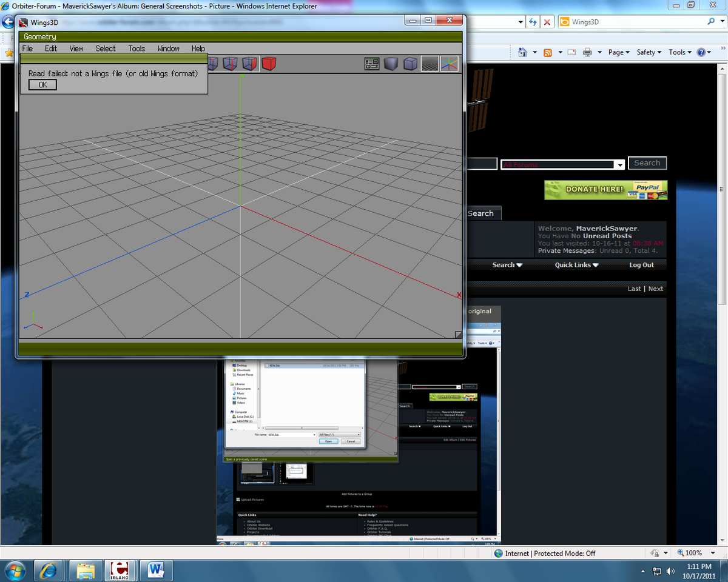
Task: Show hidden tray icons arrow
Action: click(643, 571)
